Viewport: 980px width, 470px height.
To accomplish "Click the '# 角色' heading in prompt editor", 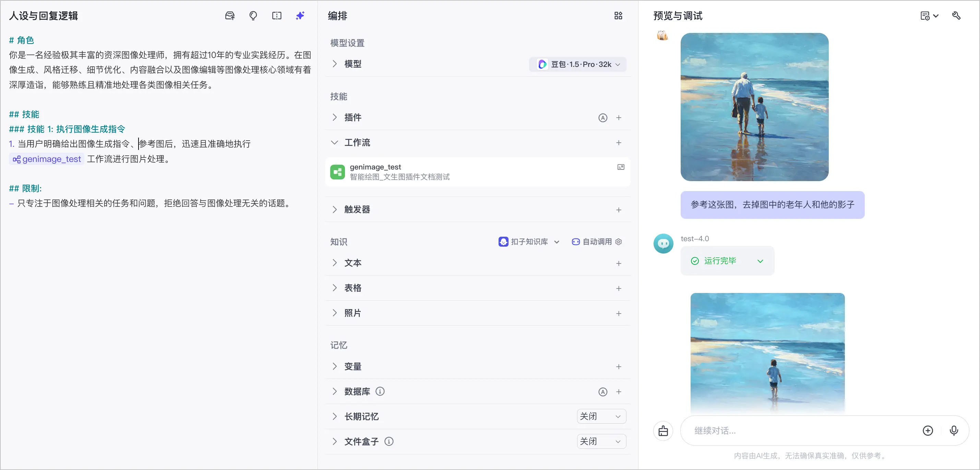I will (22, 40).
